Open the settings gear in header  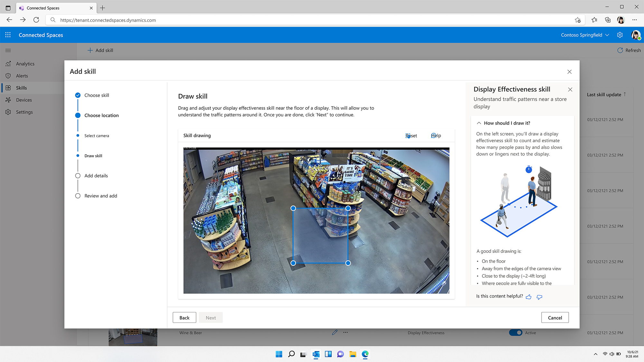[x=620, y=35]
